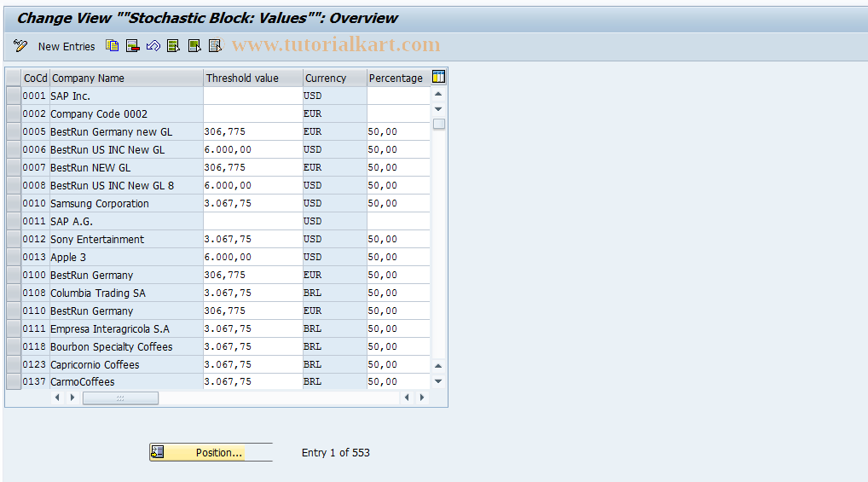Click left scroll arrow at left of horizontal scrollbar
Image resolution: width=868 pixels, height=482 pixels.
[57, 398]
